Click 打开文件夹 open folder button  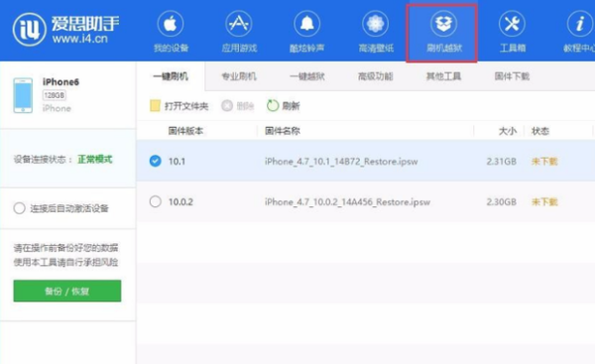point(179,106)
